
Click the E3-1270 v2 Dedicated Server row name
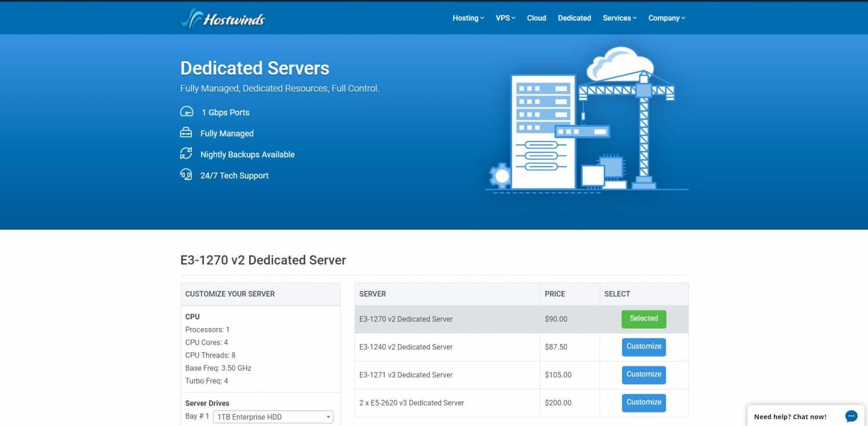(x=406, y=319)
